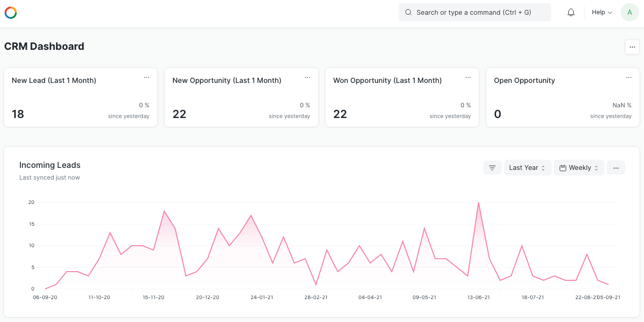The width and height of the screenshot is (644, 322).
Task: Click the Open Opportunity card title
Action: [524, 80]
